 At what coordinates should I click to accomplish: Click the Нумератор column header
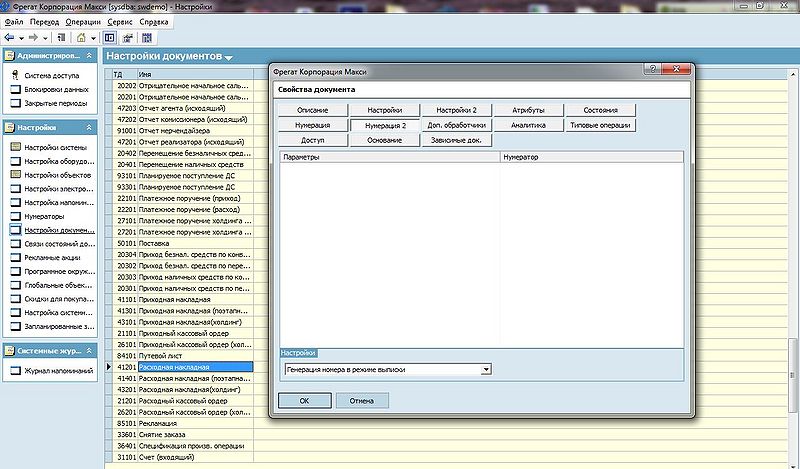[x=592, y=157]
